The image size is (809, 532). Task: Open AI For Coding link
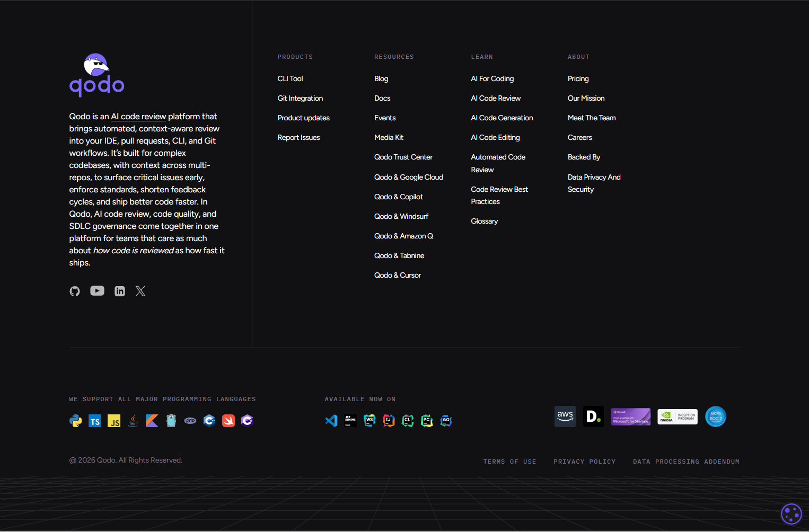[x=493, y=78]
